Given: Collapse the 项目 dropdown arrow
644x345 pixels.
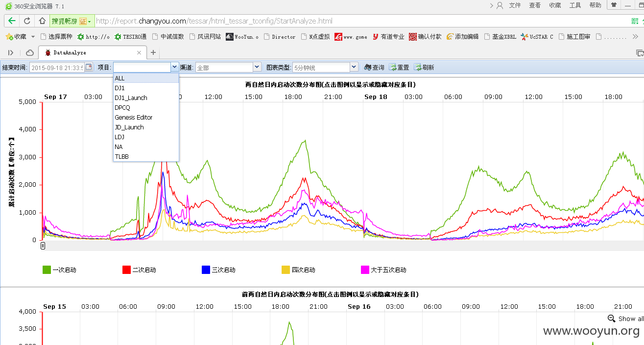Looking at the screenshot, I should click(x=174, y=67).
